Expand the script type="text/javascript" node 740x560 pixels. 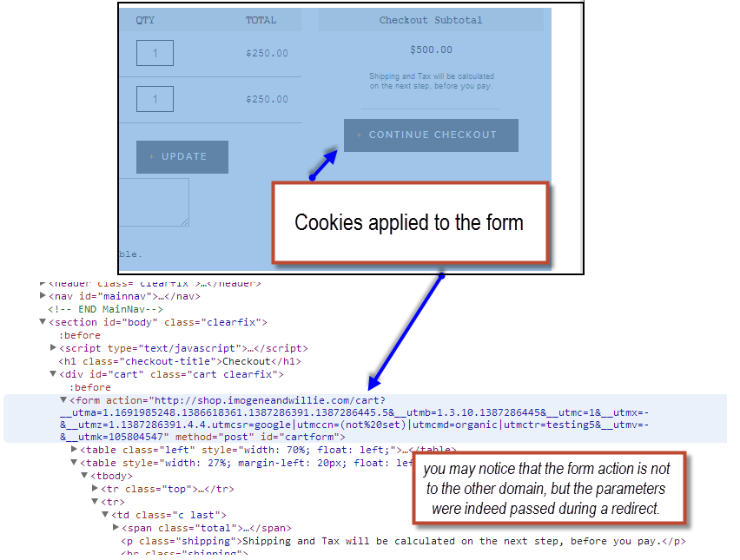pos(53,347)
